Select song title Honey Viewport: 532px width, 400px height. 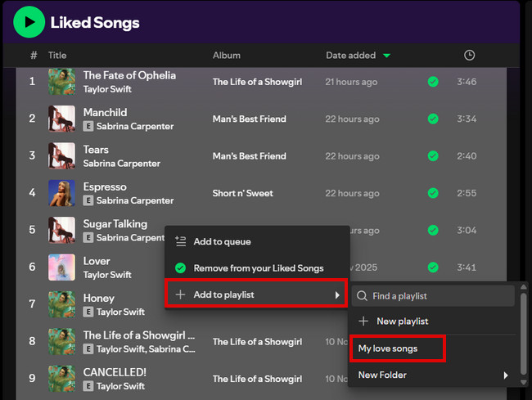(x=99, y=299)
